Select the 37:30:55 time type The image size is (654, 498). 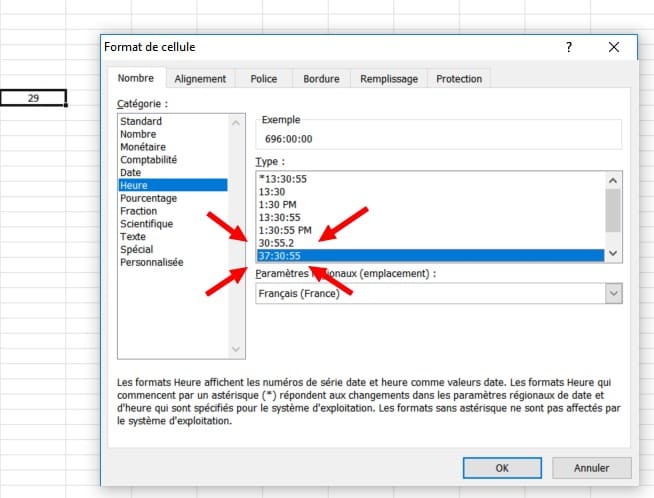tap(430, 256)
